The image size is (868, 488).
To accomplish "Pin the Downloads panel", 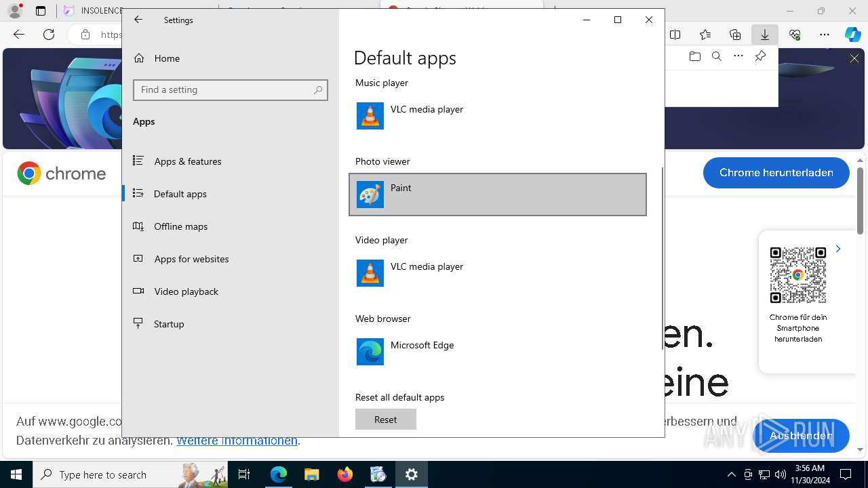I will point(761,56).
